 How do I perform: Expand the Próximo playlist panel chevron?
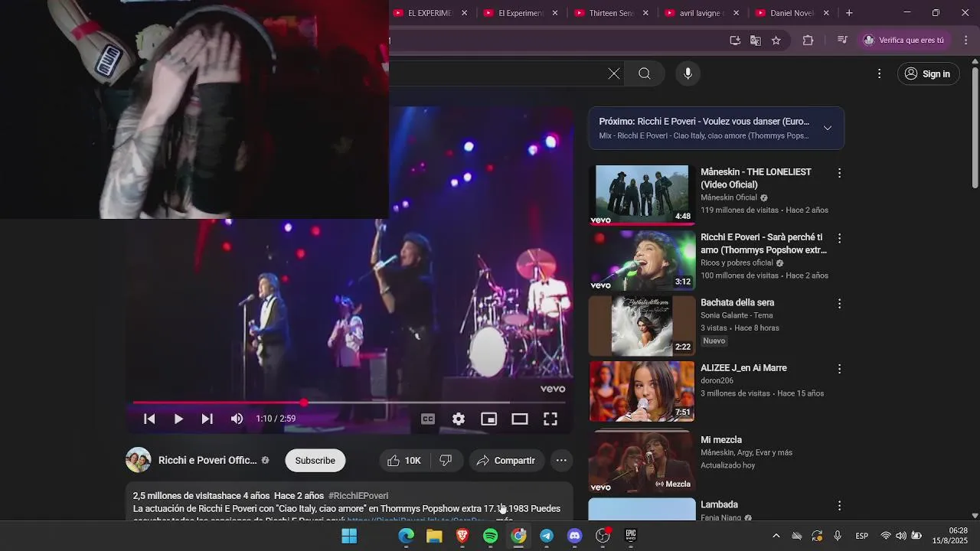tap(828, 128)
